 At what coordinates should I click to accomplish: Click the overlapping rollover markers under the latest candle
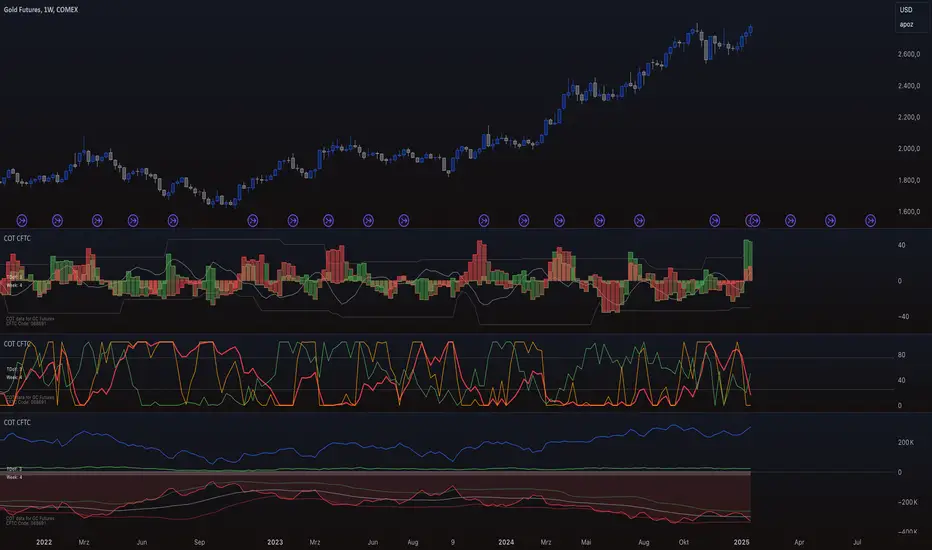point(752,221)
